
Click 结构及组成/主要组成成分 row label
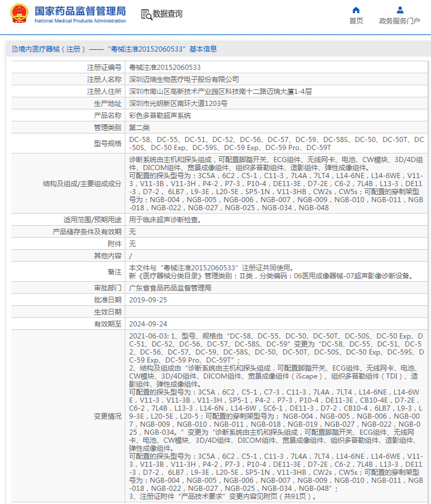[82, 183]
